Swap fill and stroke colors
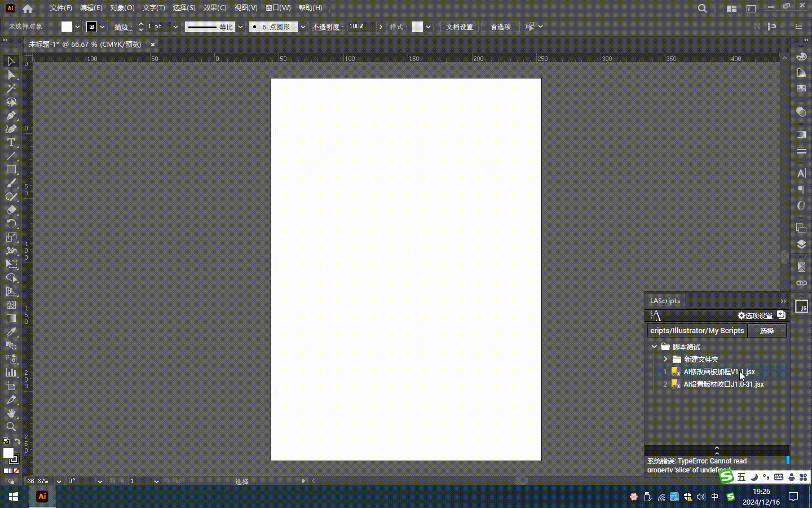The height and width of the screenshot is (508, 812). [x=17, y=441]
